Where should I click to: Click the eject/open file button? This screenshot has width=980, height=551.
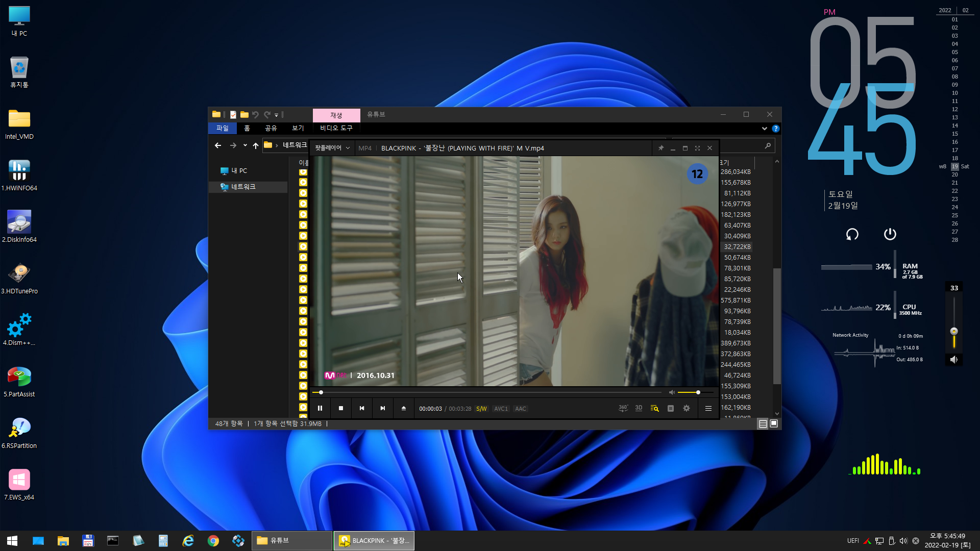click(x=404, y=408)
